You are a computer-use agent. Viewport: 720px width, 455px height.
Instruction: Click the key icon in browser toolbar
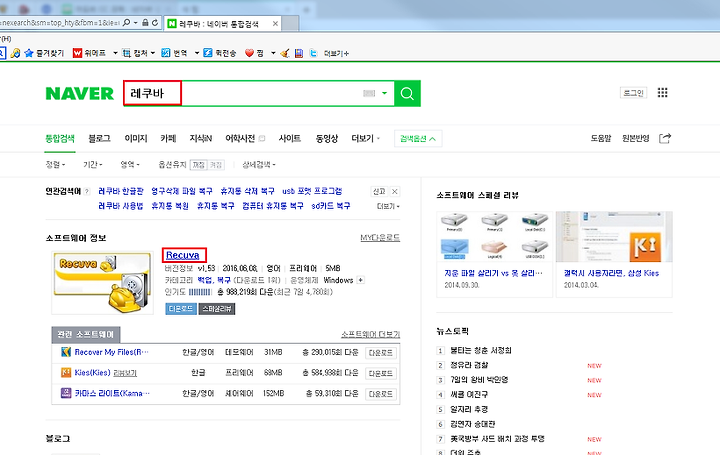pyautogui.click(x=15, y=53)
